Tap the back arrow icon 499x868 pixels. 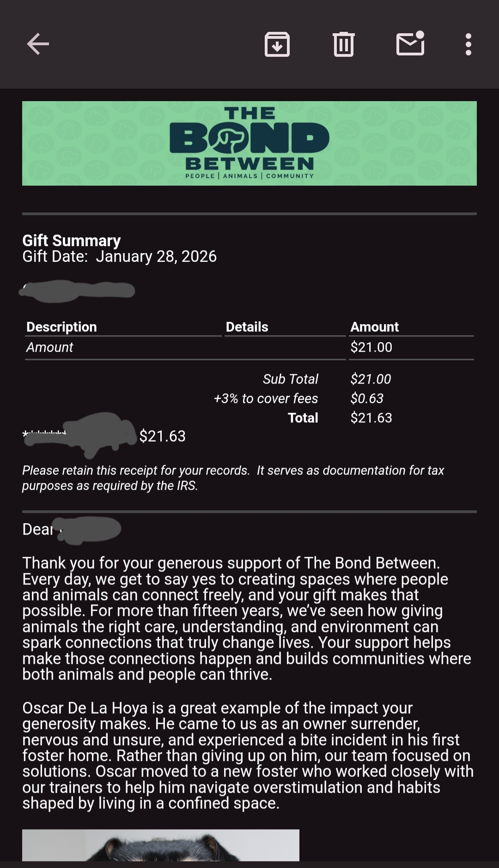(38, 44)
